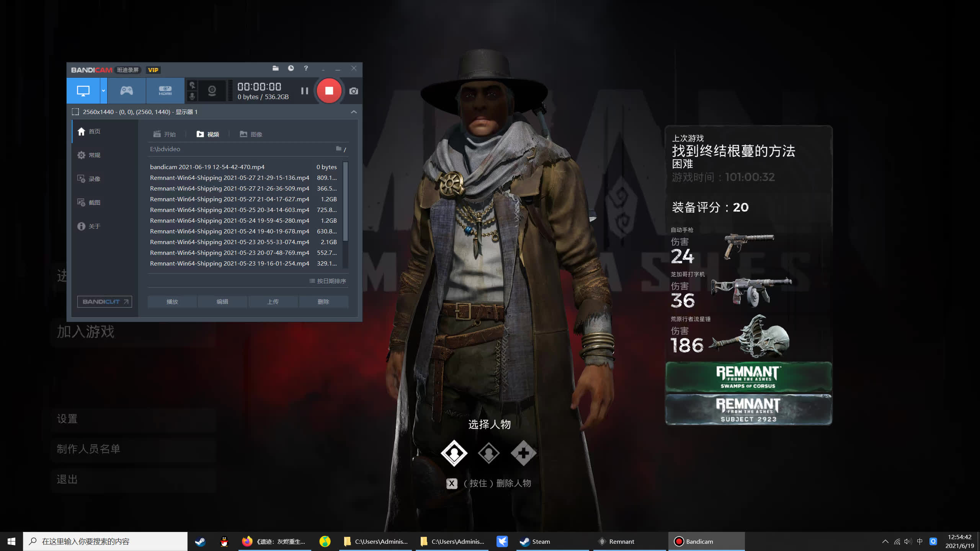Toggle mouse cursor effect recording

tap(192, 85)
